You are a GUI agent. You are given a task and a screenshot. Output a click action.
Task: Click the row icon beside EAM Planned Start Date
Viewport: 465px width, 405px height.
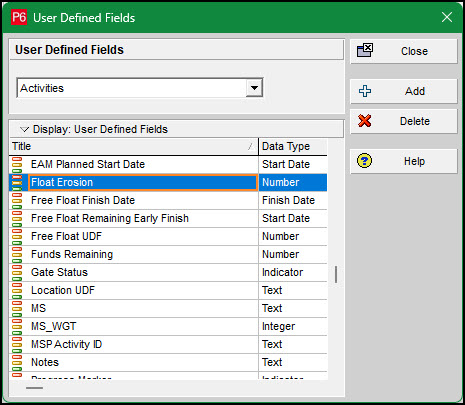coord(17,164)
